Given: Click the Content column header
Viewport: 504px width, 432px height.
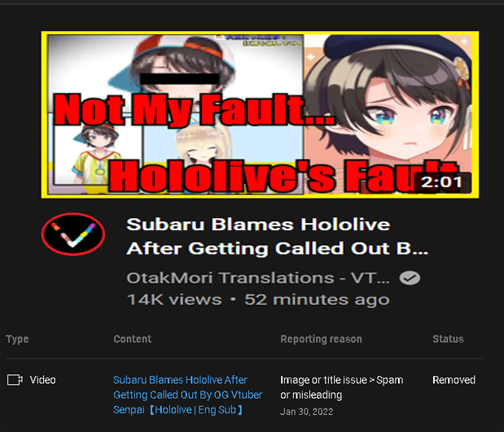Looking at the screenshot, I should coord(133,339).
